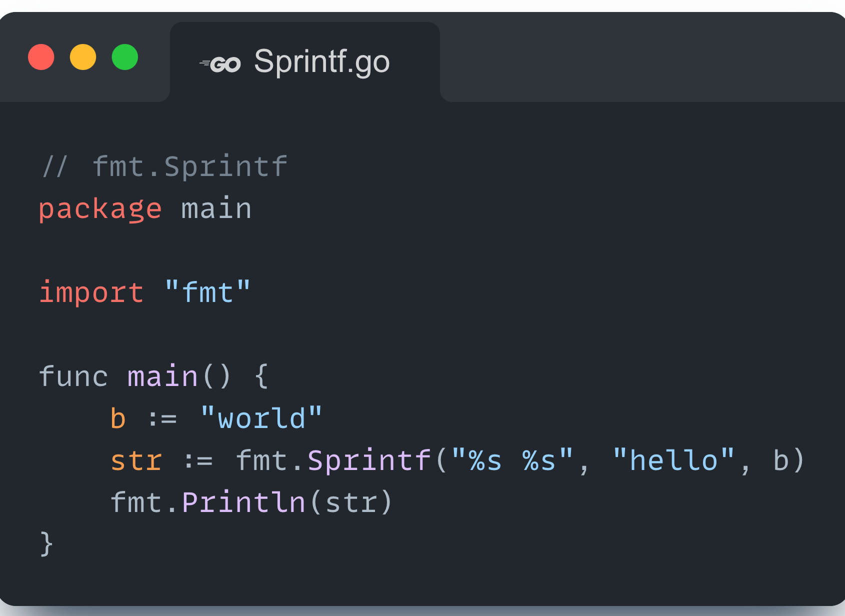
Task: Click the "import" keyword
Action: point(91,292)
